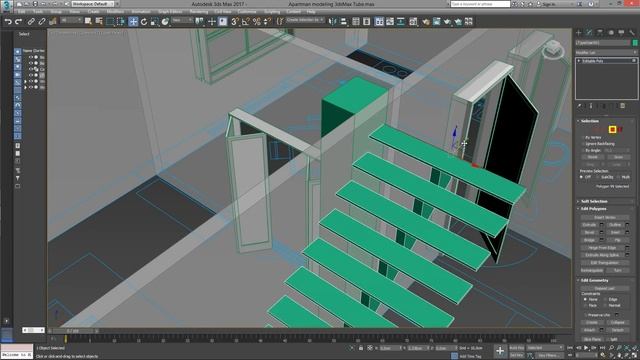The image size is (640, 360).
Task: Choose the Select and Place tool
Action: (165, 22)
